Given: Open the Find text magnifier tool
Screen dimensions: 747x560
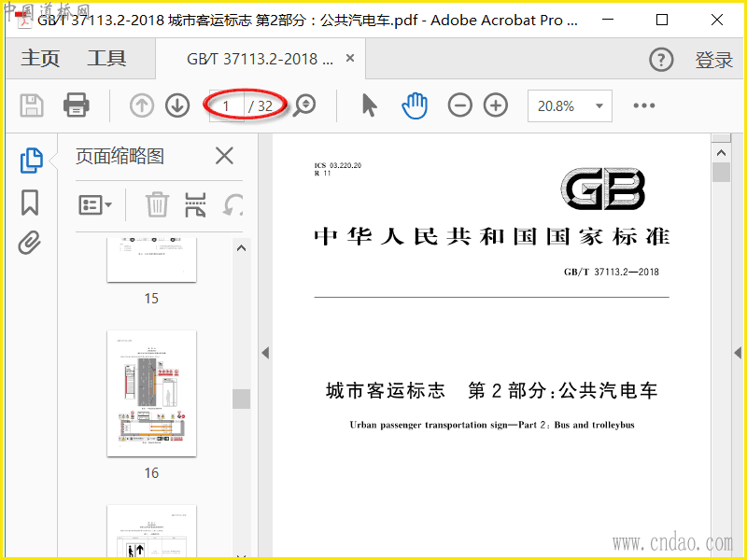Looking at the screenshot, I should [x=304, y=105].
